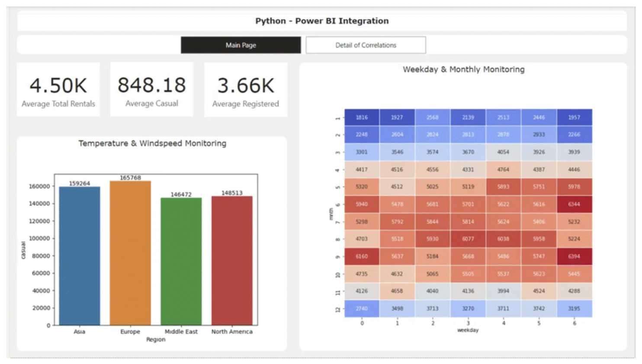Viewport: 642px width, 364px height.
Task: Click the green Middle East bar
Action: pyautogui.click(x=181, y=262)
